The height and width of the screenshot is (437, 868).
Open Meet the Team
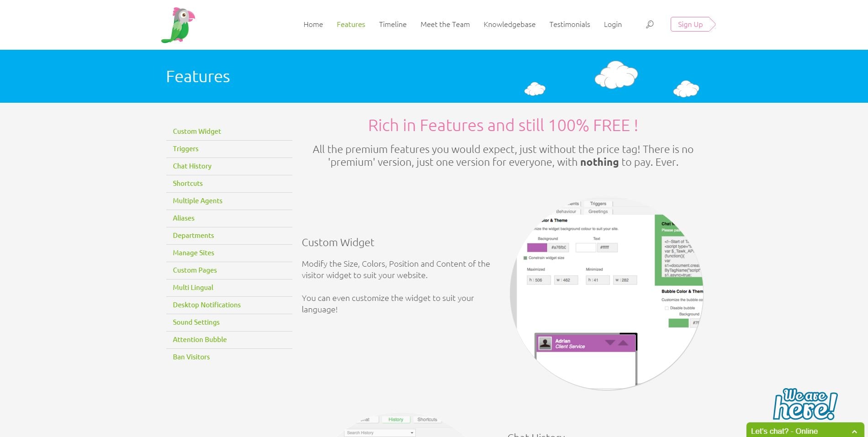tap(445, 24)
